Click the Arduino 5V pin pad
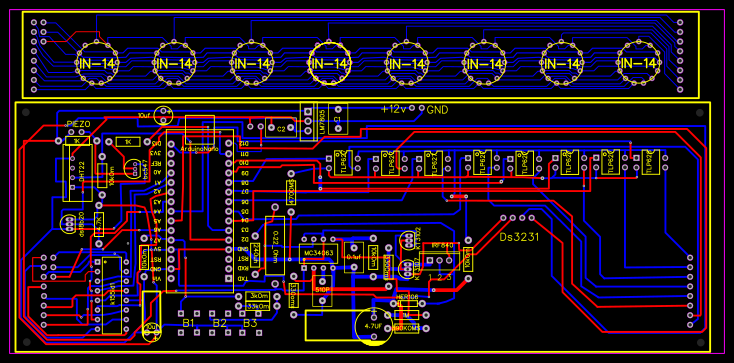This screenshot has width=734, height=363. (x=171, y=250)
